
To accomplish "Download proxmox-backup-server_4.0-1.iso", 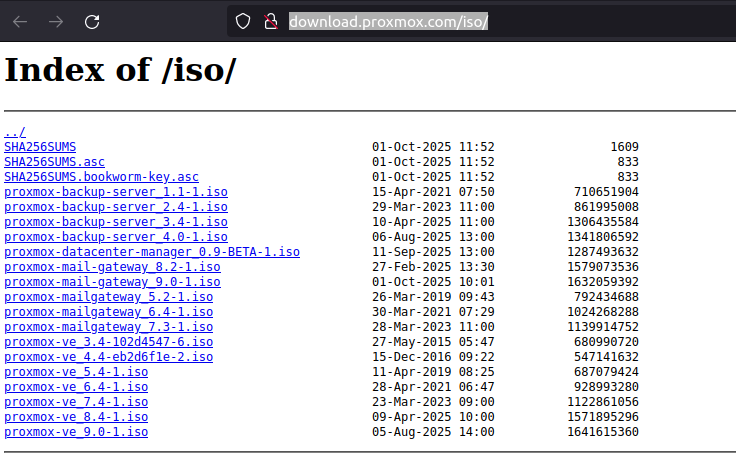I will [x=115, y=237].
